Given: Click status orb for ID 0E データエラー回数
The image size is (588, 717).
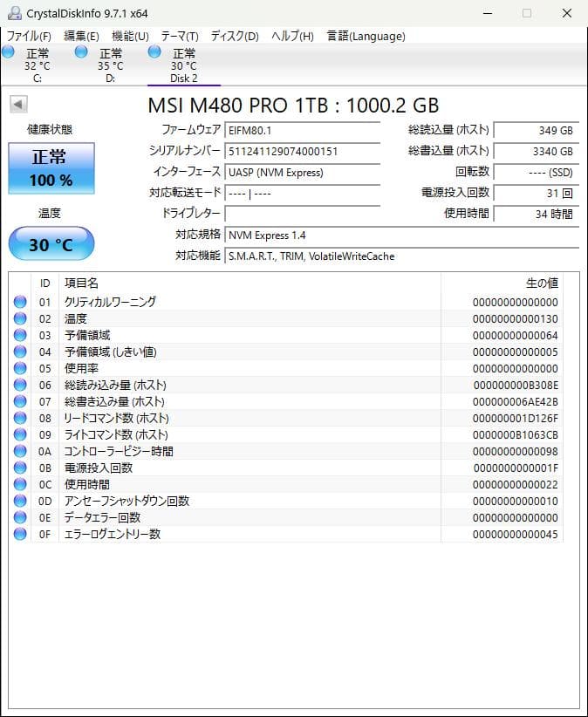Looking at the screenshot, I should [20, 517].
